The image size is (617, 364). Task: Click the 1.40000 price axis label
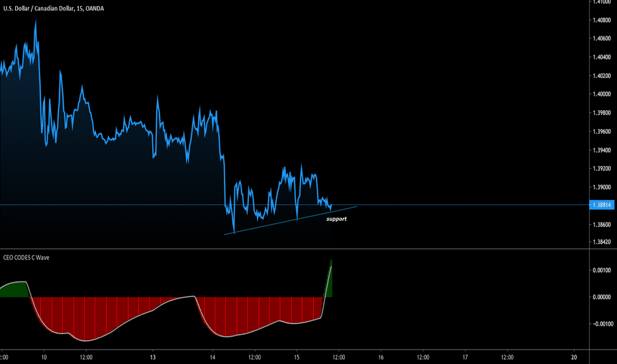pyautogui.click(x=602, y=94)
